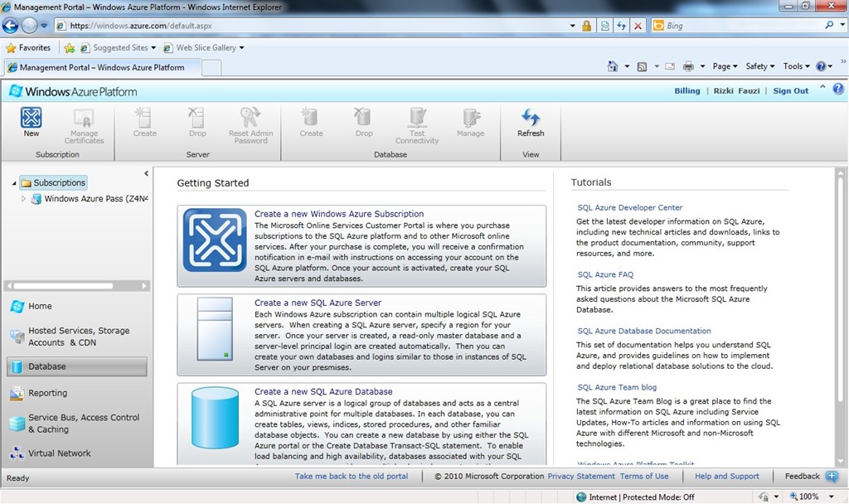Click Test Connectivity icon

point(417,118)
